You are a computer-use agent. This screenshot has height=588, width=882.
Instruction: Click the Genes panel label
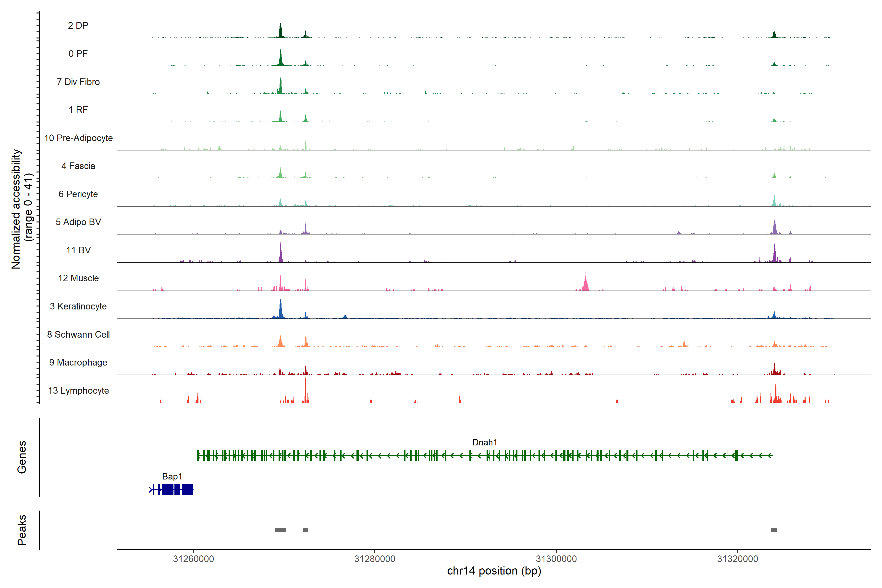[22, 457]
